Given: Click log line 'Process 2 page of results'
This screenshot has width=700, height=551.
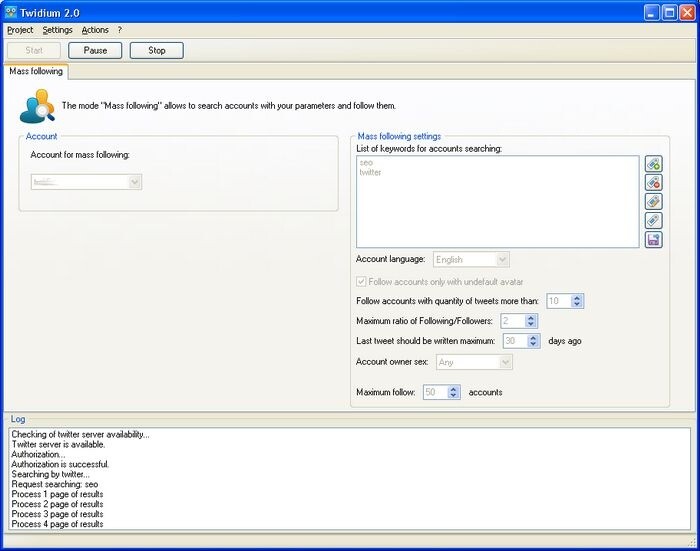Looking at the screenshot, I should 57,504.
